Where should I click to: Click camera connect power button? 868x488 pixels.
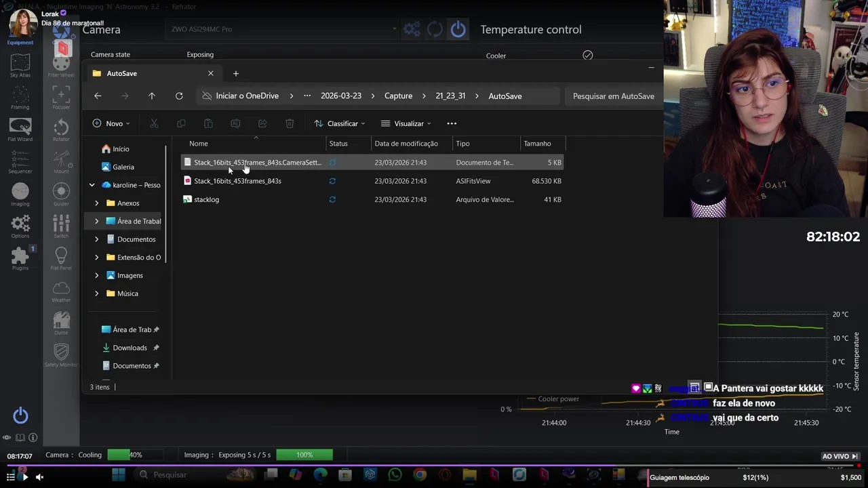(458, 29)
